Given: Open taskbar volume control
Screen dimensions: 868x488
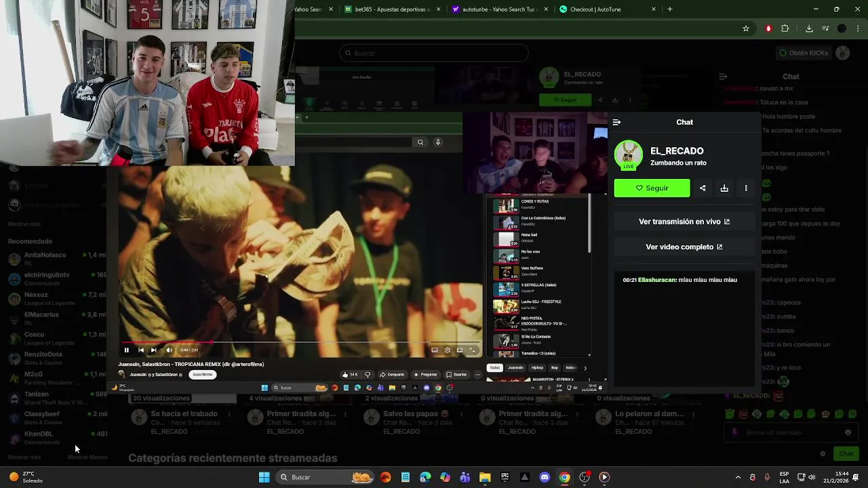Looking at the screenshot, I should pyautogui.click(x=812, y=477).
